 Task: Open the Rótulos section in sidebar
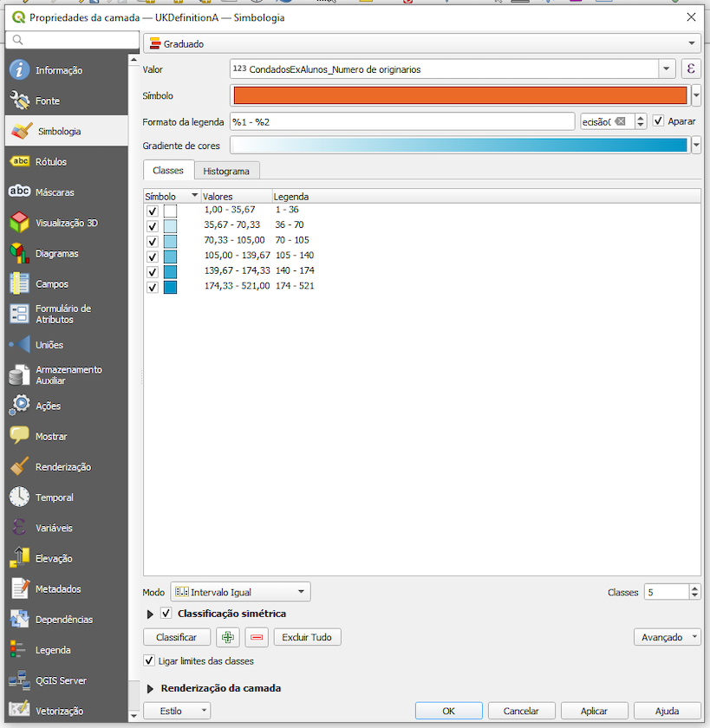click(x=50, y=162)
